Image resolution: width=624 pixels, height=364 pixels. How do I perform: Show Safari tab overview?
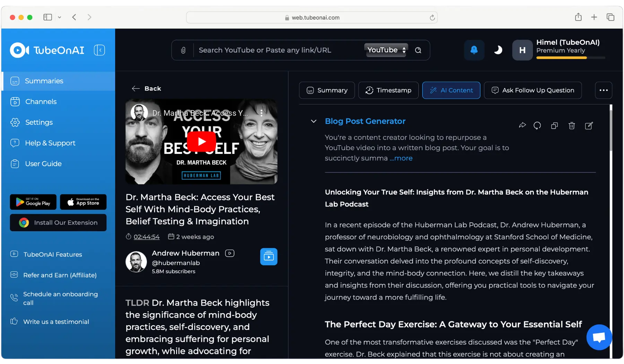pos(610,17)
